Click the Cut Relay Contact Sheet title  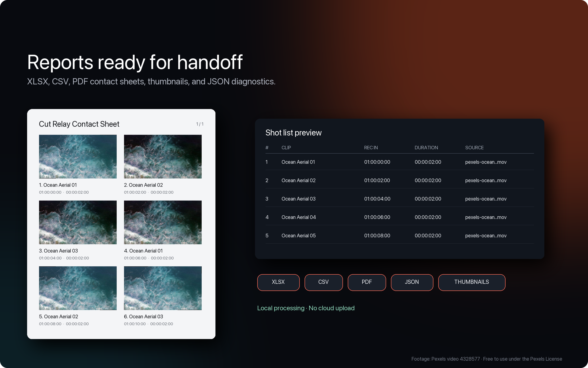click(x=79, y=124)
